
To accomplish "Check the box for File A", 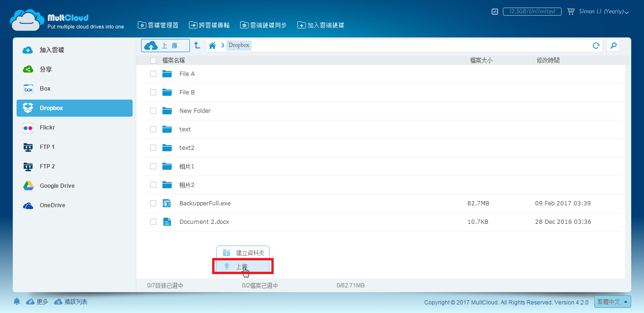I will click(153, 74).
